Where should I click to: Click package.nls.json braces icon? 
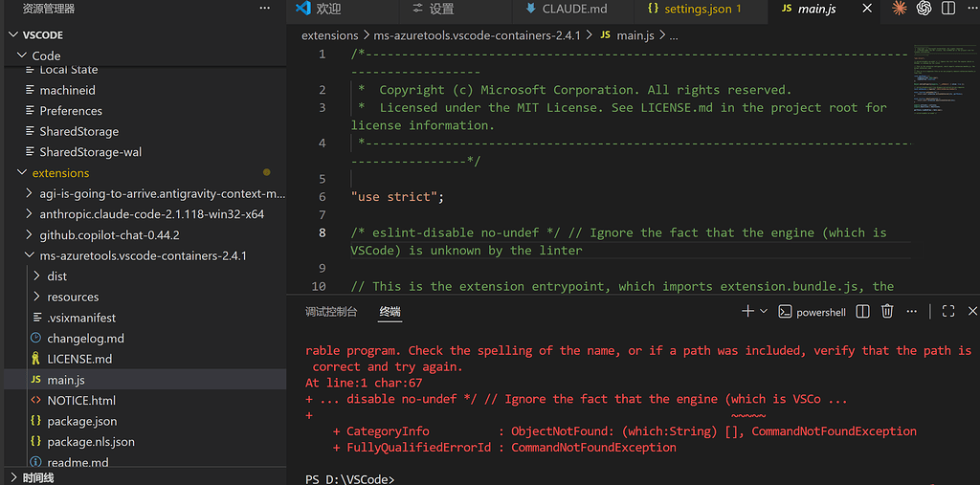[x=35, y=441]
